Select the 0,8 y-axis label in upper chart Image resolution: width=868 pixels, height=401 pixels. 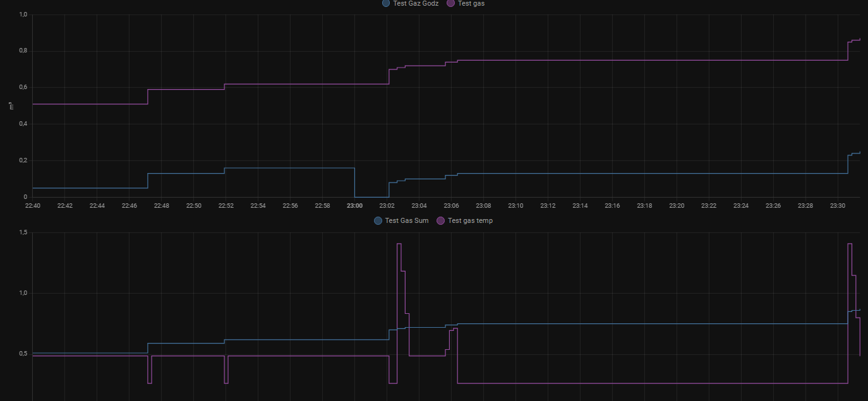[23, 51]
